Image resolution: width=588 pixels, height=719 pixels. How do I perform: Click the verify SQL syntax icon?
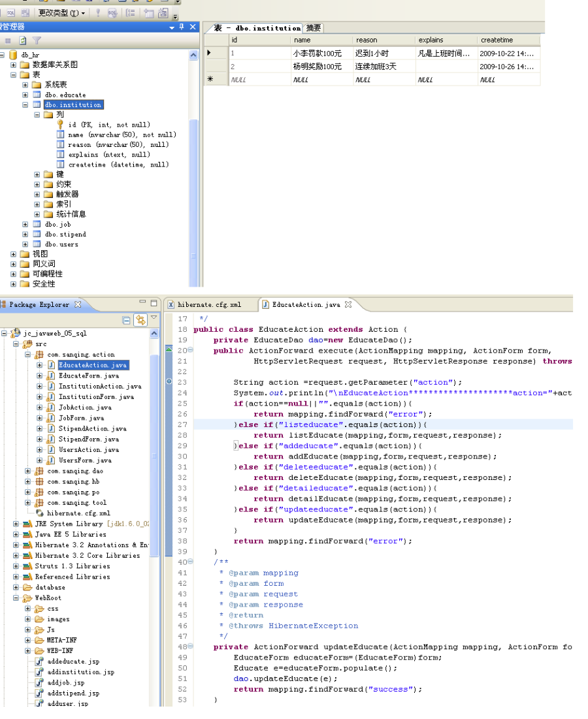[112, 13]
